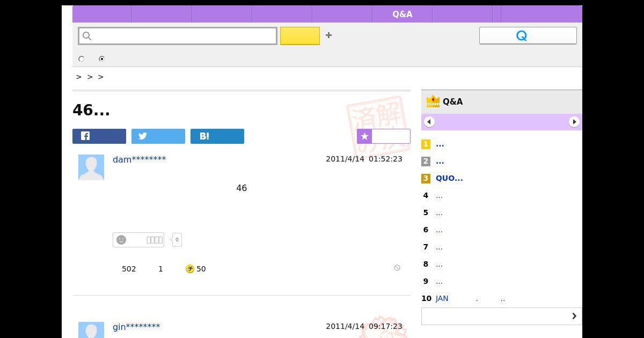The width and height of the screenshot is (644, 338).
Task: Click the purple tab left of Q&A
Action: pos(342,14)
